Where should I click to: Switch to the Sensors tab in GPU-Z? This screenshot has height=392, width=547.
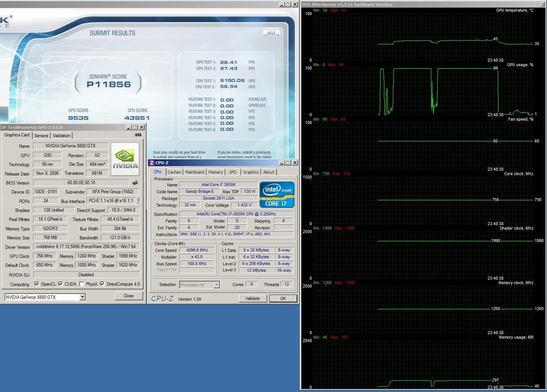(x=41, y=136)
